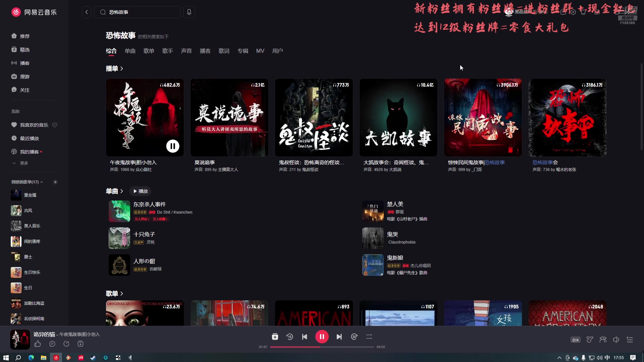Switch to the 用户 tab
The height and width of the screenshot is (362, 644).
click(278, 51)
